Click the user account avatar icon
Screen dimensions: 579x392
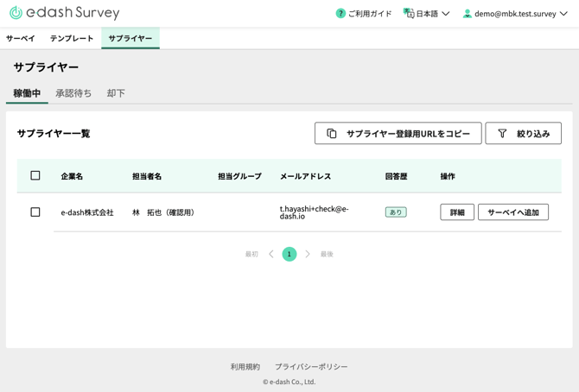point(468,14)
